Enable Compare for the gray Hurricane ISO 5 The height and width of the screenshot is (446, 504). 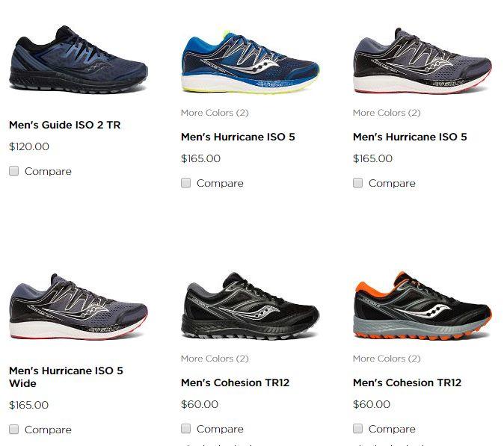tap(357, 183)
